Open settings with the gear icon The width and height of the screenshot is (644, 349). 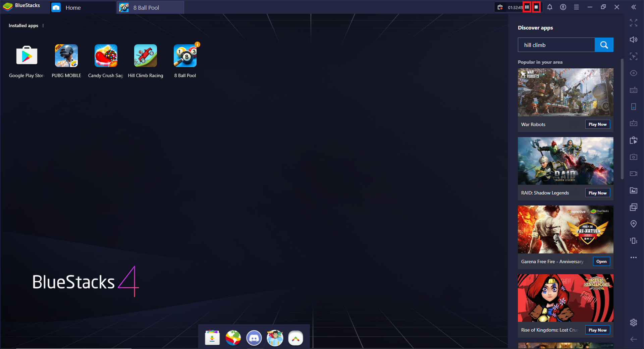(x=633, y=323)
